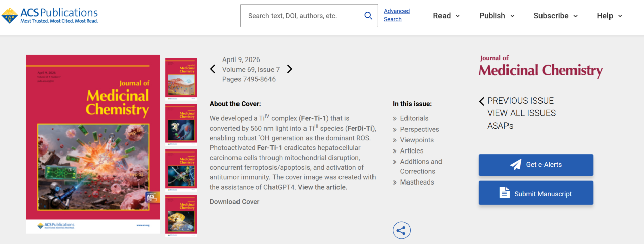Screen dimensions: 644x244
Task: Expand the Read dropdown menu
Action: point(446,16)
